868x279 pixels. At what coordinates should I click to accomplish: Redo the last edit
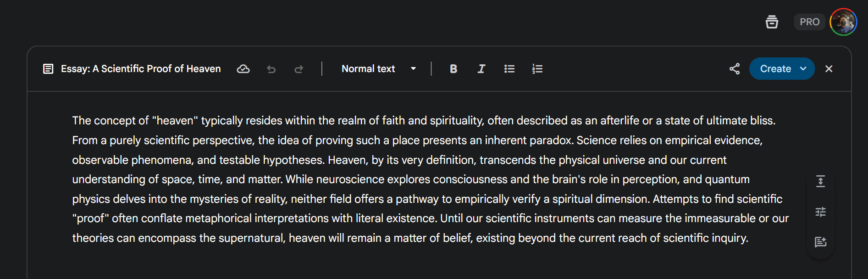(299, 69)
